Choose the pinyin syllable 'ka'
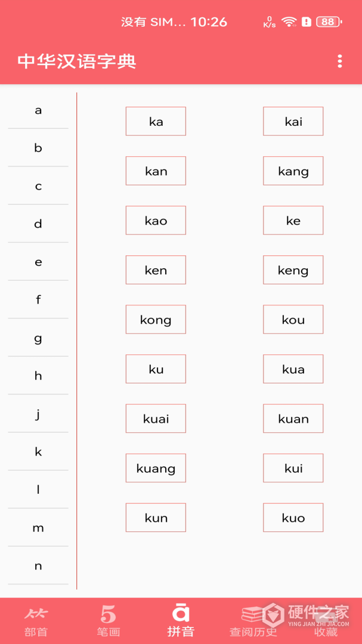Image resolution: width=362 pixels, height=644 pixels. [x=156, y=121]
